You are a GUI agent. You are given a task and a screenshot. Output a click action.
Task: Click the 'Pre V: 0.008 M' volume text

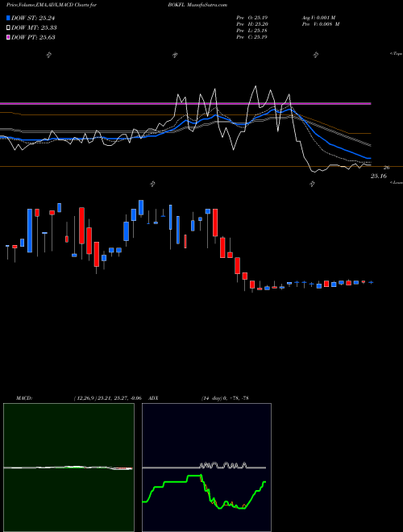320,24
